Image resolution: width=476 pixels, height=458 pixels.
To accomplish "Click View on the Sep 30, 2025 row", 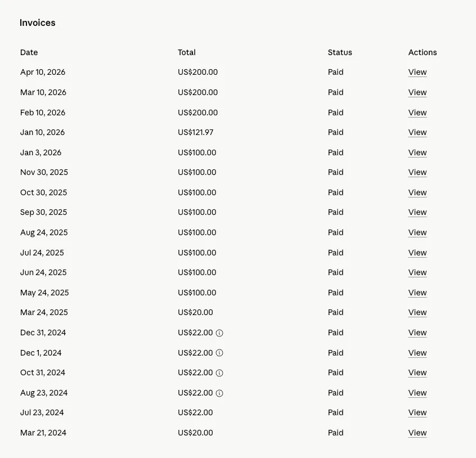I will coord(417,212).
